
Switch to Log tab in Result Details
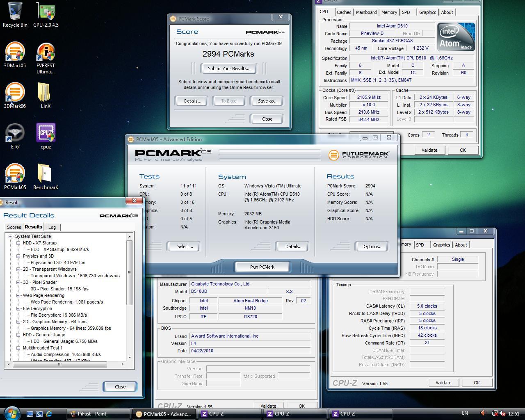pyautogui.click(x=52, y=227)
